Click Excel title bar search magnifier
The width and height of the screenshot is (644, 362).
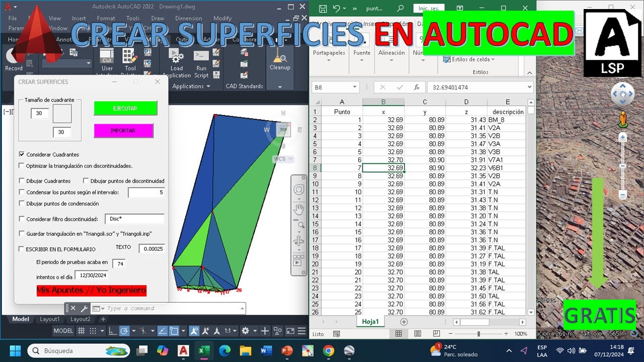pos(400,9)
